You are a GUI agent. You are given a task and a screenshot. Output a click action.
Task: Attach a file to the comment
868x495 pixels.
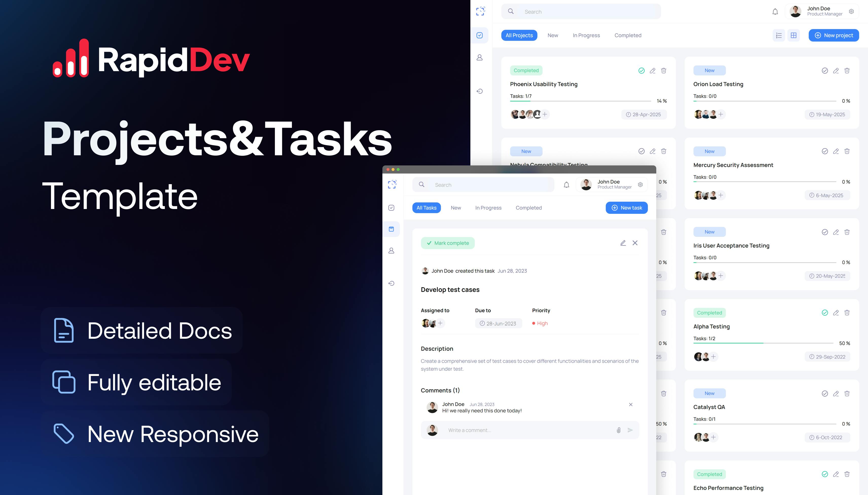point(618,430)
